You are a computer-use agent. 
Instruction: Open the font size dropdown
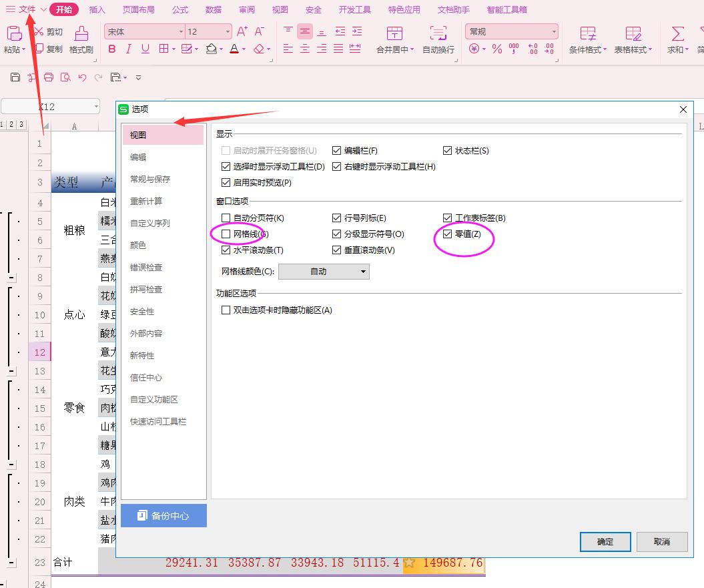coord(228,31)
